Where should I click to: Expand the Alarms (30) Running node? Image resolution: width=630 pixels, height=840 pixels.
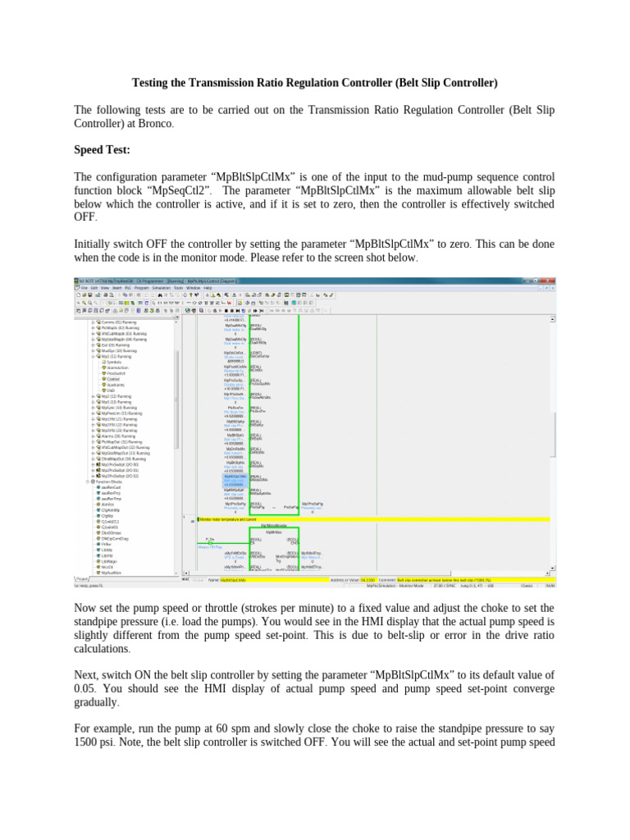94,436
